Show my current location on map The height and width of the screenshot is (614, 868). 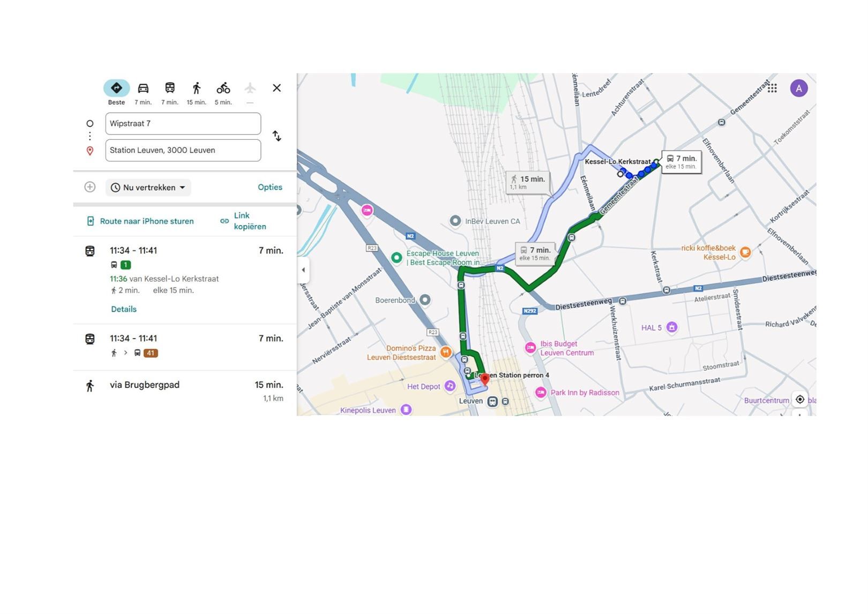click(799, 400)
